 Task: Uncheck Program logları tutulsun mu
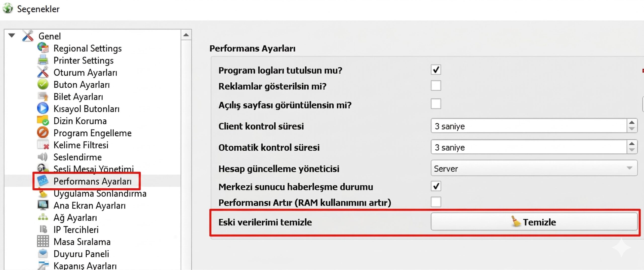436,70
